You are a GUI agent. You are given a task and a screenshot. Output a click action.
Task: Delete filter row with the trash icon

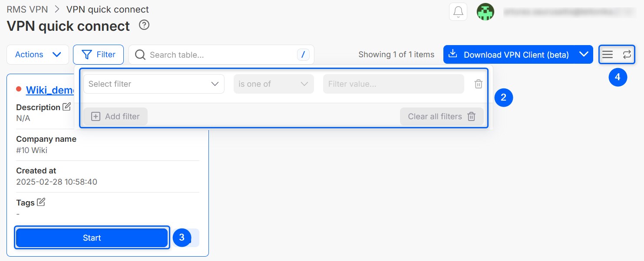tap(478, 84)
